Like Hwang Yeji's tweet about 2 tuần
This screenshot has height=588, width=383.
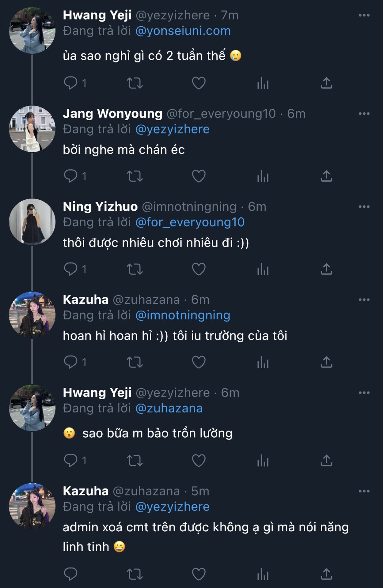[x=199, y=83]
